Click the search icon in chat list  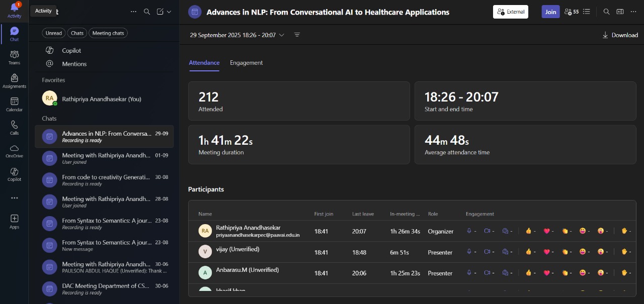(x=147, y=12)
